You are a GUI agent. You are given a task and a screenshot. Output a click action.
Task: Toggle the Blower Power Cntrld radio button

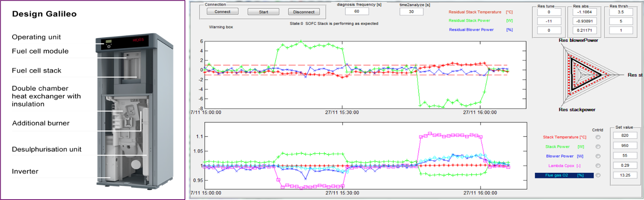597,156
